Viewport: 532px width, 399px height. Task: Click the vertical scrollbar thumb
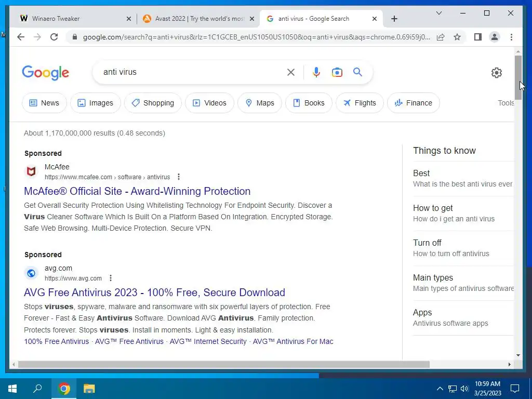pyautogui.click(x=518, y=78)
